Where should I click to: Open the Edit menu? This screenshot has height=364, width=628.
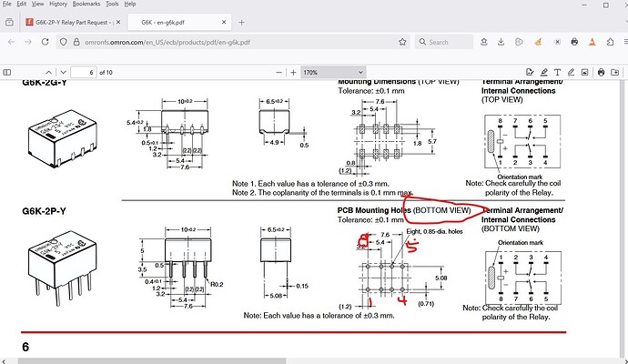click(x=21, y=4)
